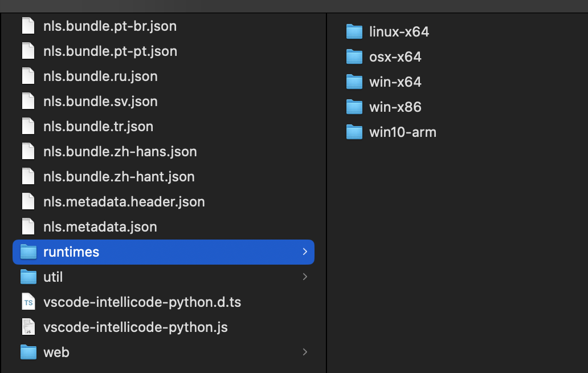The height and width of the screenshot is (373, 588).
Task: Select nls.bundle.zh-hans.json
Action: [120, 151]
